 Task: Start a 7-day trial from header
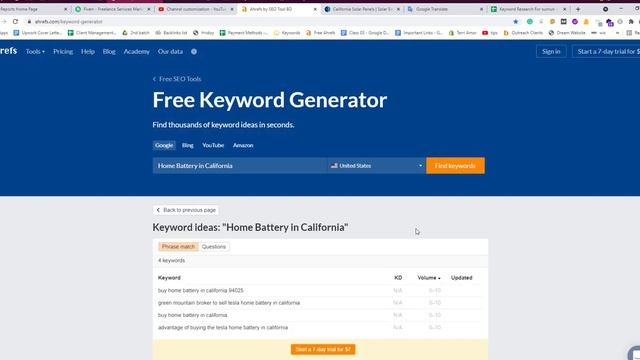[x=606, y=51]
